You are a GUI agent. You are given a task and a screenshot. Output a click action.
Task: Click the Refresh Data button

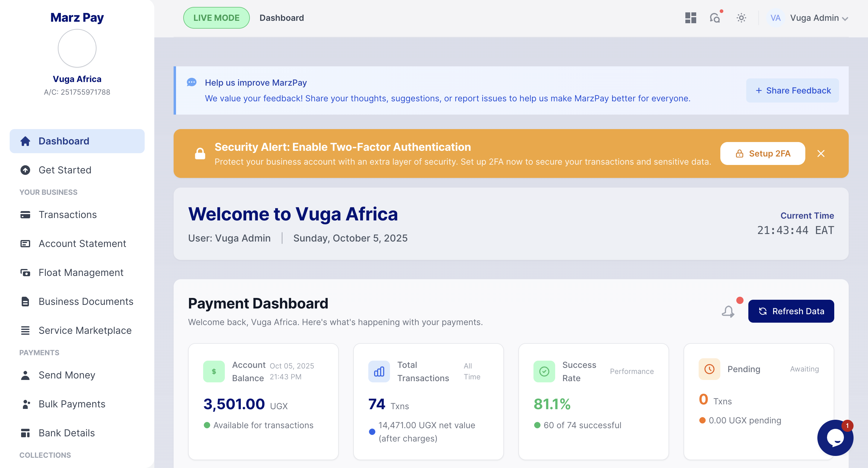[x=791, y=311]
